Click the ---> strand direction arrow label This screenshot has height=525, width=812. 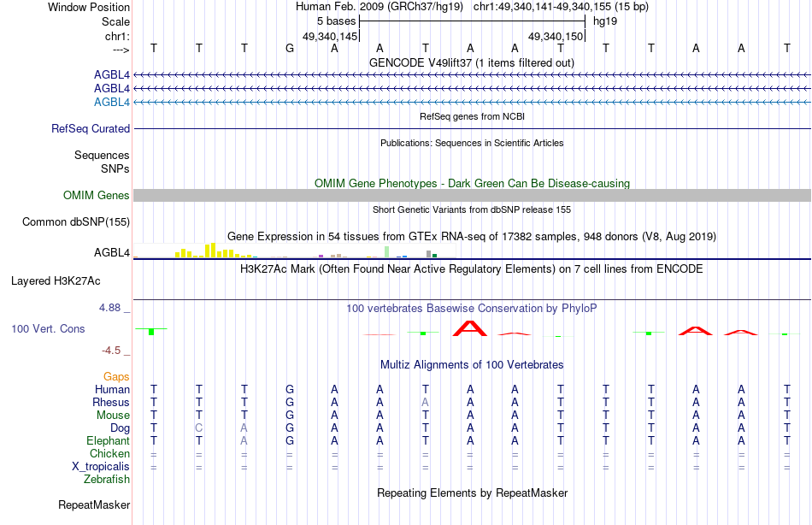pos(121,50)
